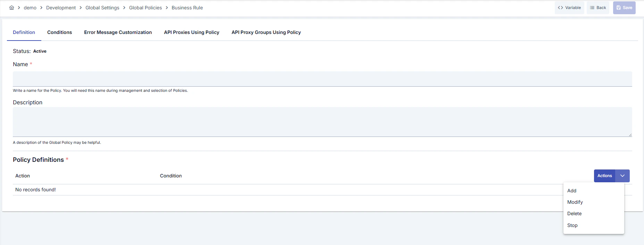Screen dimensions: 644x245
Task: Click the 'No records found!' row
Action: pos(323,190)
